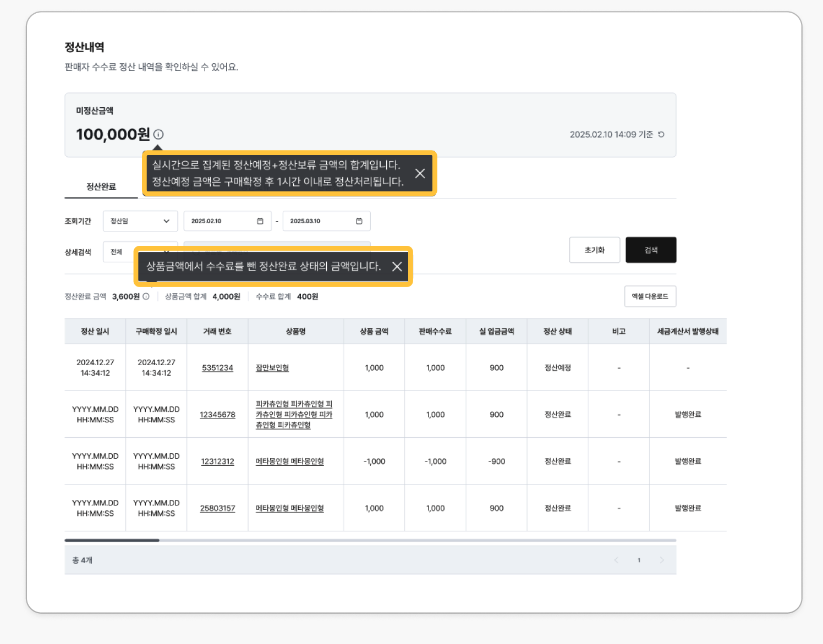Open calendar for end date 2025.03.10
823x644 pixels.
[359, 221]
